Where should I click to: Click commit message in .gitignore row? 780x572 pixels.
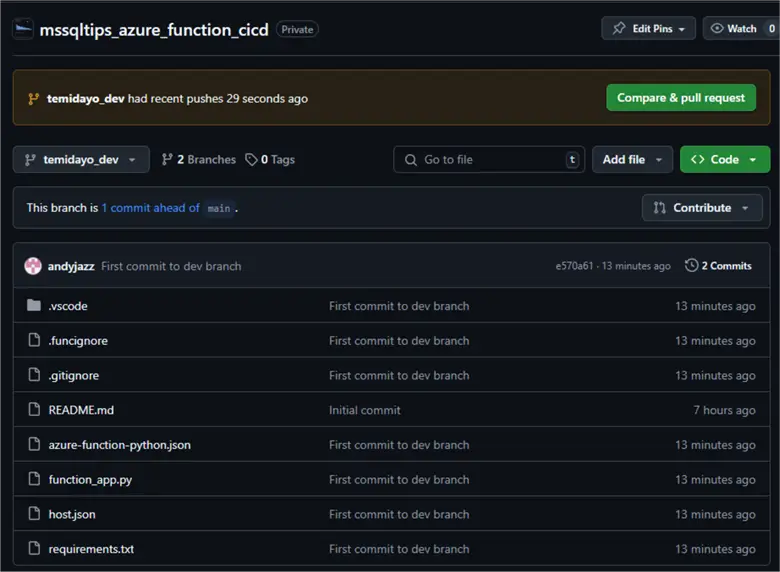(399, 376)
